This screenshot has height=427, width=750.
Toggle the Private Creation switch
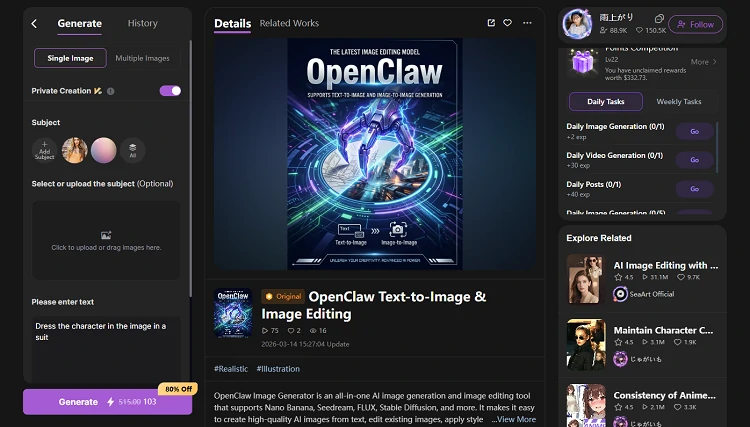pyautogui.click(x=170, y=91)
